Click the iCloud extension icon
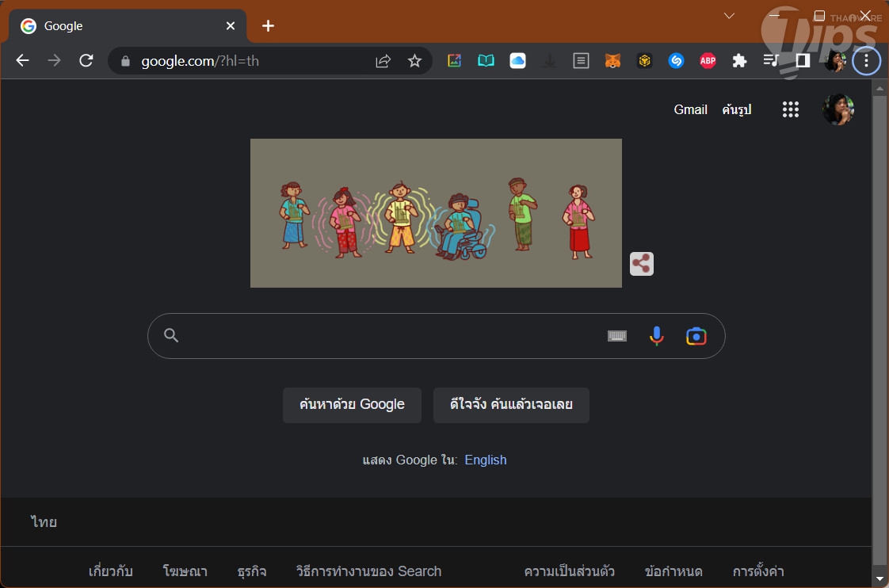 (x=517, y=61)
